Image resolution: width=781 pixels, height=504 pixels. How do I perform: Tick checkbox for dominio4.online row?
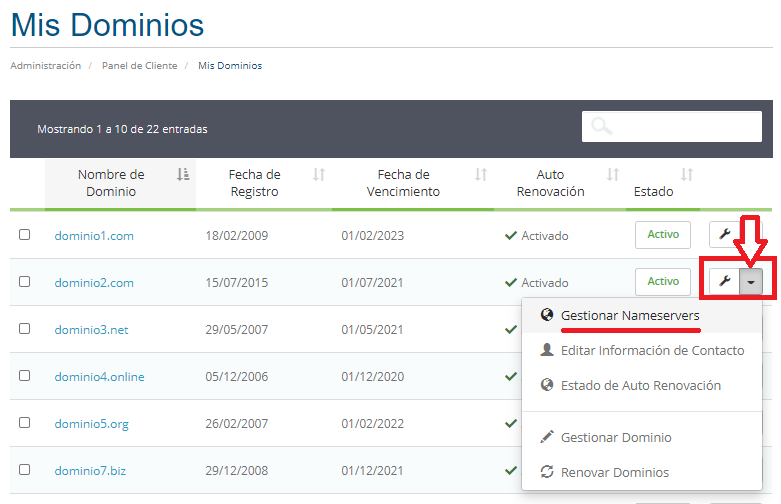coord(24,376)
